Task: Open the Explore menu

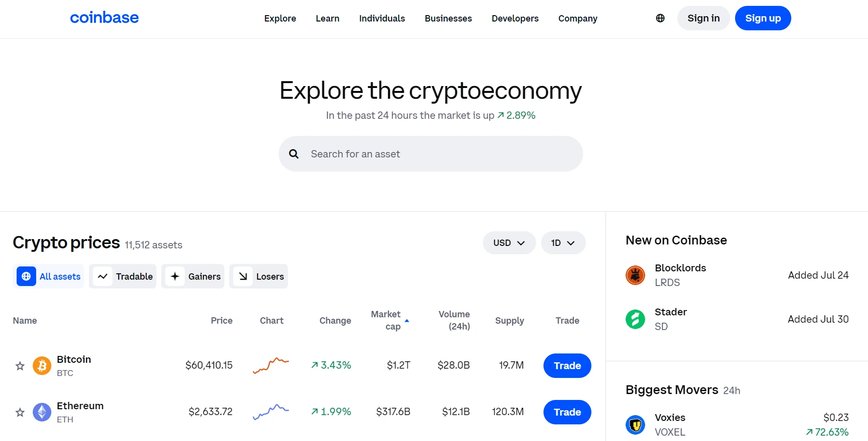Action: coord(280,19)
